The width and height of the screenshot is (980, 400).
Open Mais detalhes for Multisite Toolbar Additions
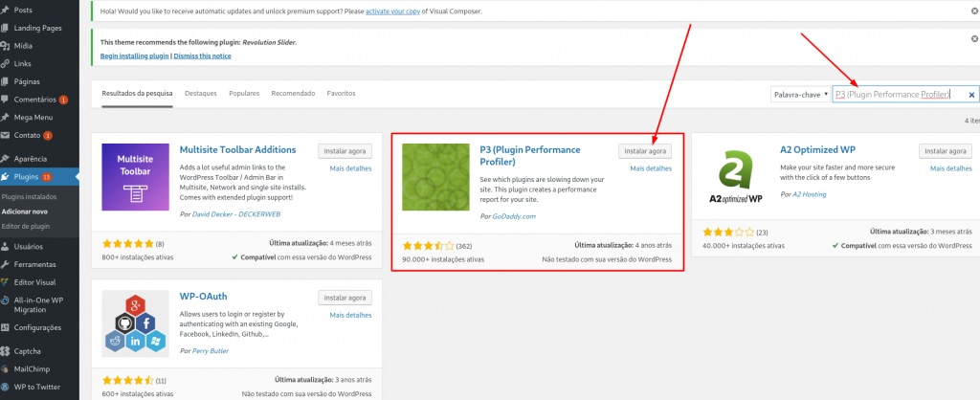pos(350,168)
